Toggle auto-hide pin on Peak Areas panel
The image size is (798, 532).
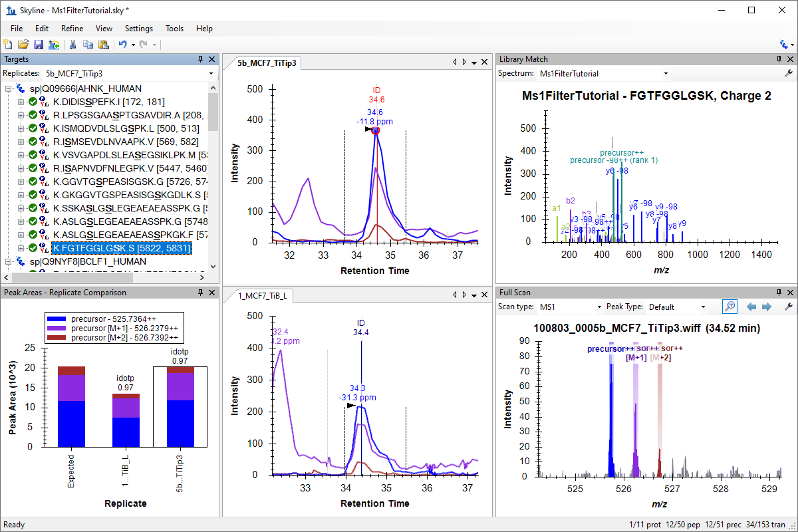[200, 293]
